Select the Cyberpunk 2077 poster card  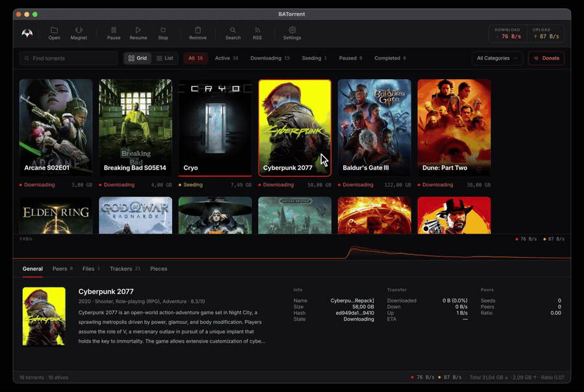point(295,127)
